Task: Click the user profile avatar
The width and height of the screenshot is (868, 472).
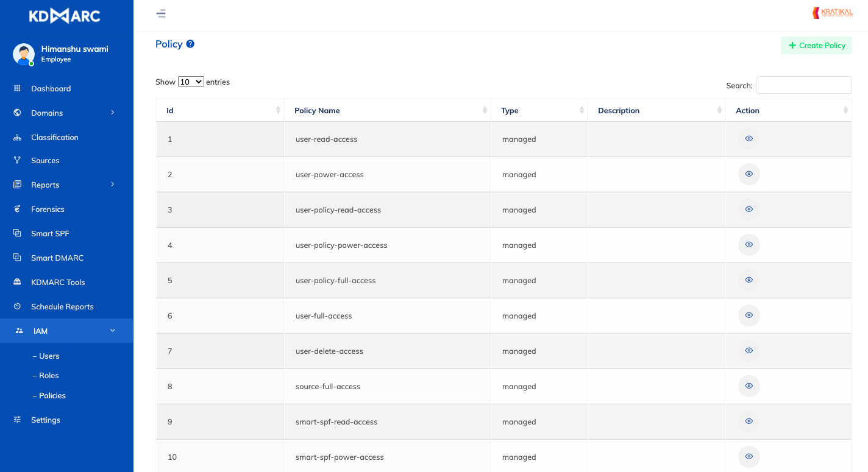Action: point(24,54)
